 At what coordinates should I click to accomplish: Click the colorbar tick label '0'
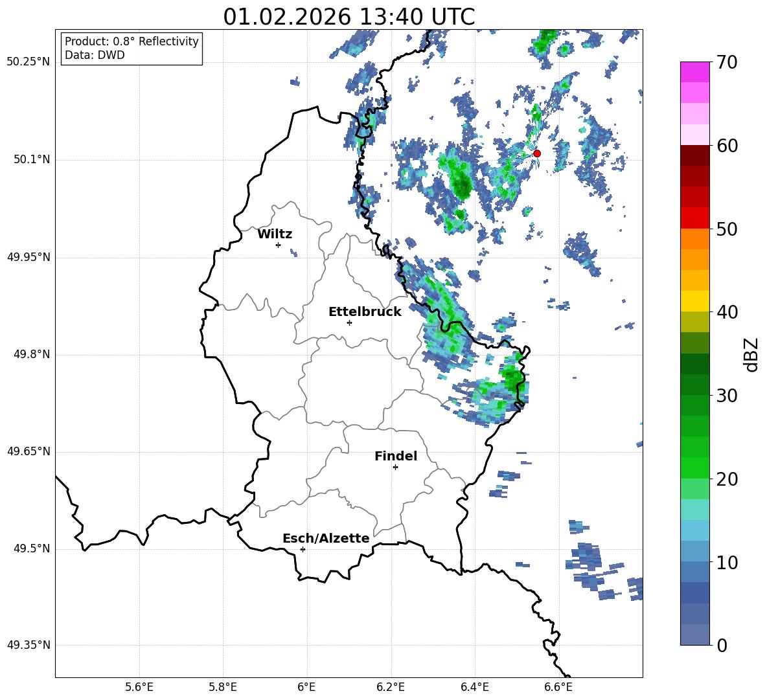click(x=722, y=645)
